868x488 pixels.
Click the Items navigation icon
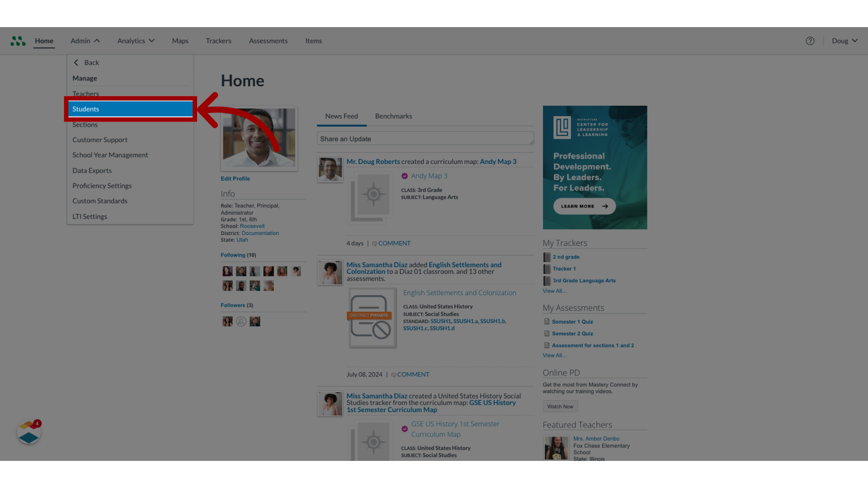click(x=314, y=41)
